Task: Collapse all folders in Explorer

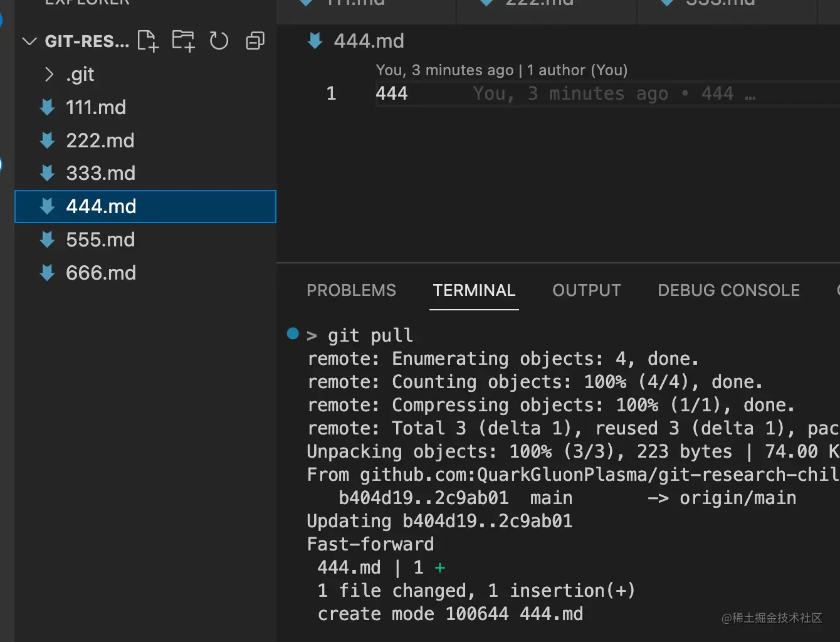Action: point(255,41)
